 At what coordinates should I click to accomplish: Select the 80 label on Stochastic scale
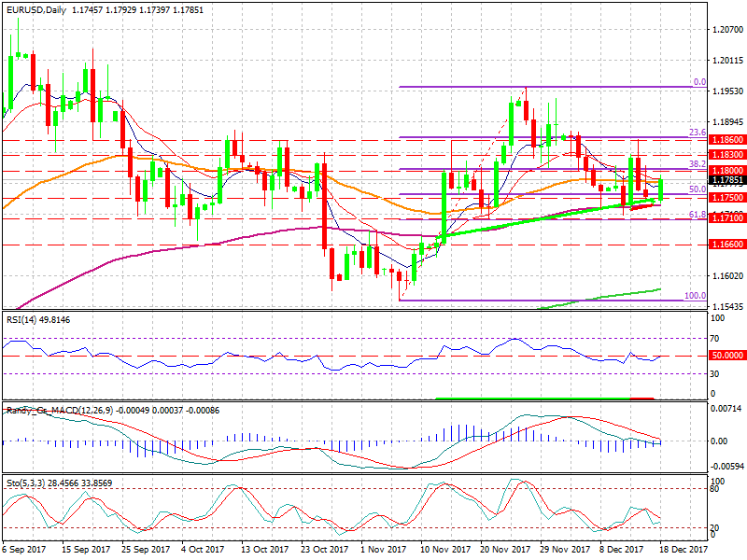click(714, 488)
